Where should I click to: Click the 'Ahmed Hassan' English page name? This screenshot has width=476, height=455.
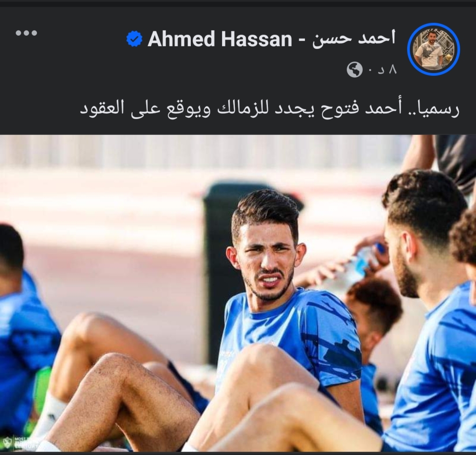[x=219, y=39]
